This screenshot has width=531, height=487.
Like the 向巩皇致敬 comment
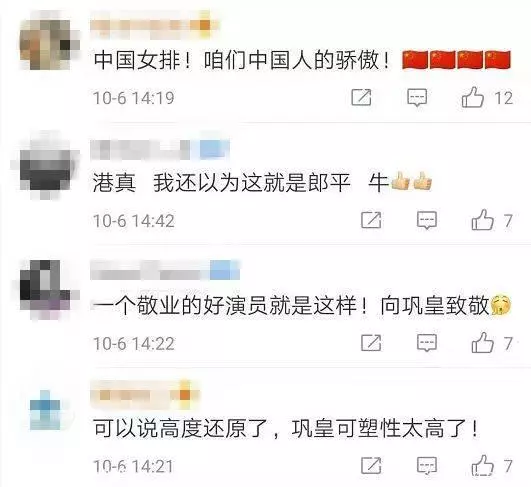[482, 343]
